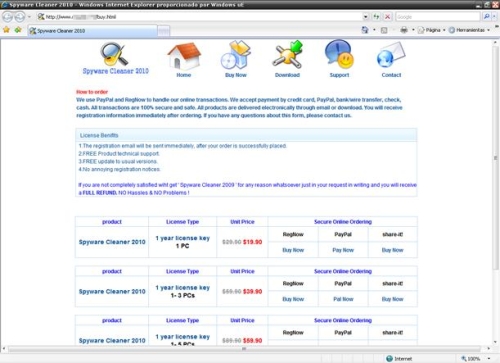Open the Página menu dropdown
The width and height of the screenshot is (500, 363).
432,30
